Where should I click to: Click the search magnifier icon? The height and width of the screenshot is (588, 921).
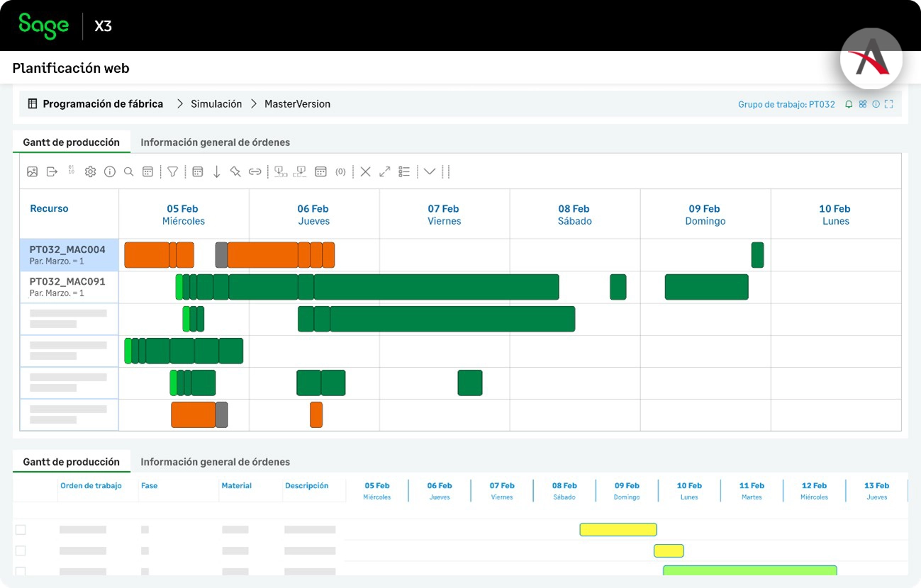point(128,171)
